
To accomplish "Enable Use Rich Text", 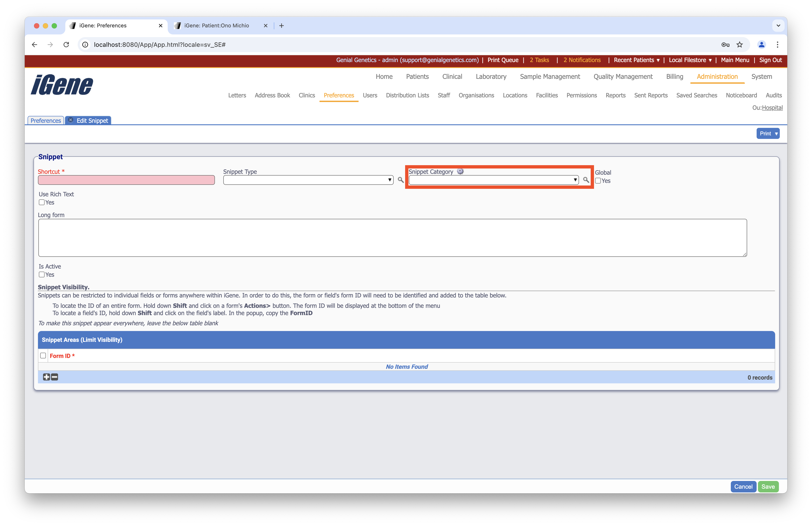I will 42,202.
